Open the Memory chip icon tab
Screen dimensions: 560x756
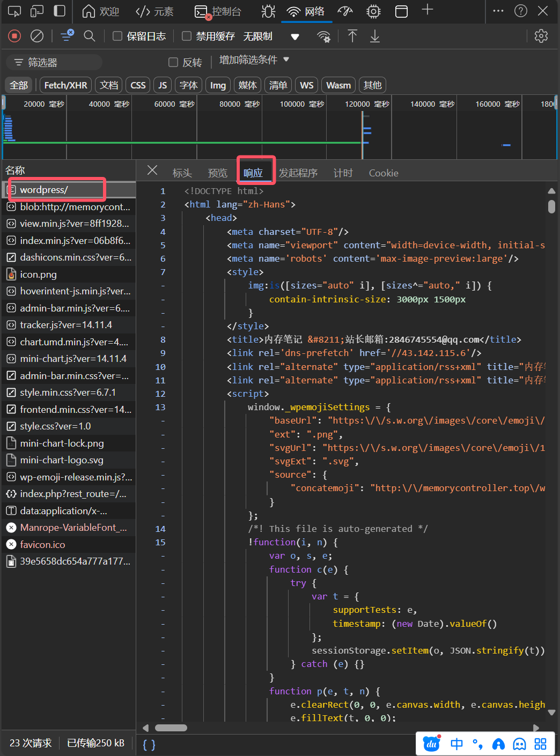coord(373,11)
